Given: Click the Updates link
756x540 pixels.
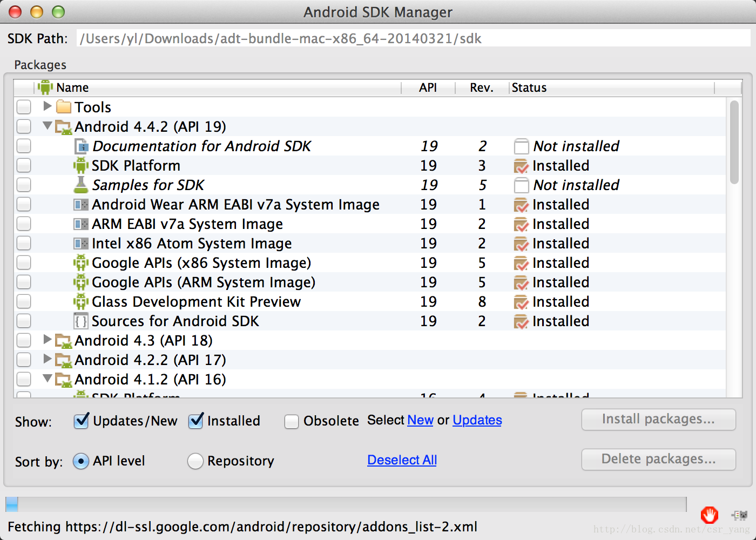Looking at the screenshot, I should (x=477, y=420).
